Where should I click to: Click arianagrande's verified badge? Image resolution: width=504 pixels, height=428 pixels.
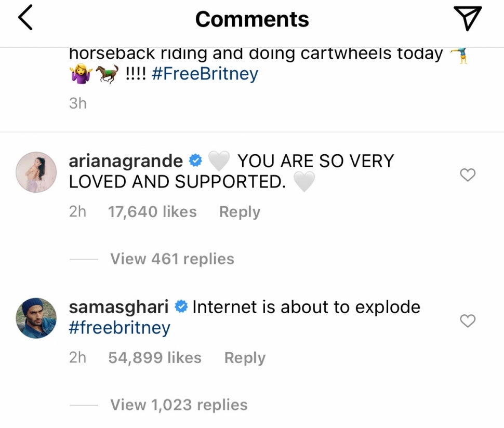click(195, 161)
